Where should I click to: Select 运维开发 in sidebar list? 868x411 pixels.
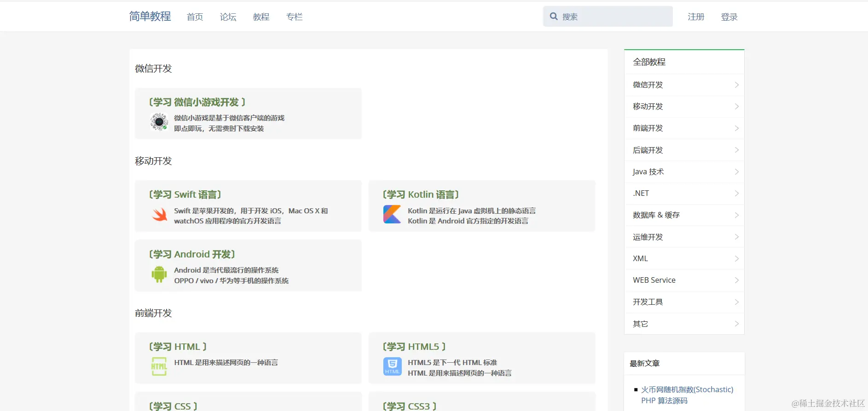point(684,237)
